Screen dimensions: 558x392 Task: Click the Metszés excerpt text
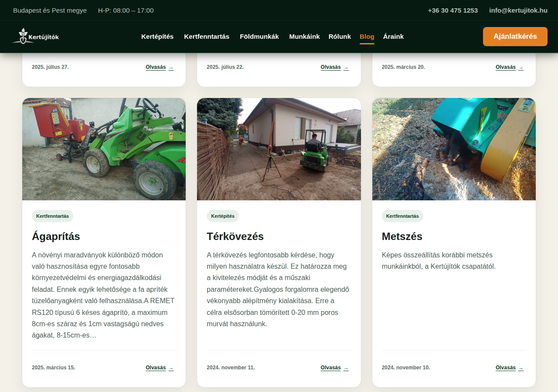(x=454, y=260)
